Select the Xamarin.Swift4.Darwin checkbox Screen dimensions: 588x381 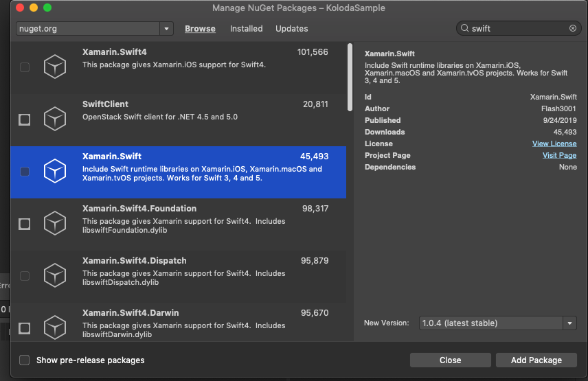[25, 328]
